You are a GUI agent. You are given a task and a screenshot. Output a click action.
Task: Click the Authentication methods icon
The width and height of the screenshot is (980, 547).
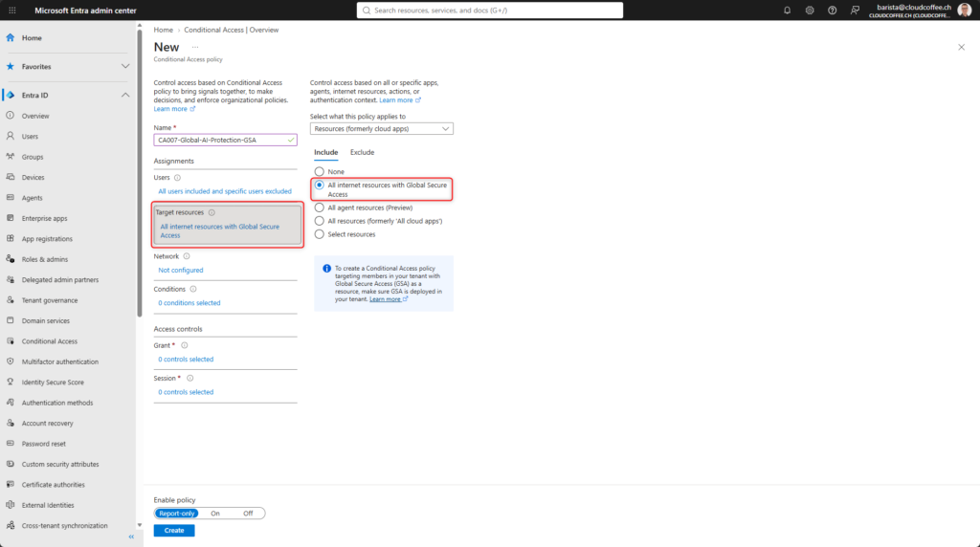tap(10, 403)
